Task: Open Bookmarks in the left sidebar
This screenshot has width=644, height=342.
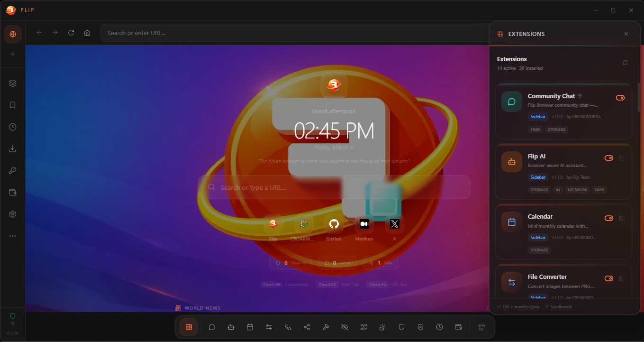Action: [x=12, y=105]
